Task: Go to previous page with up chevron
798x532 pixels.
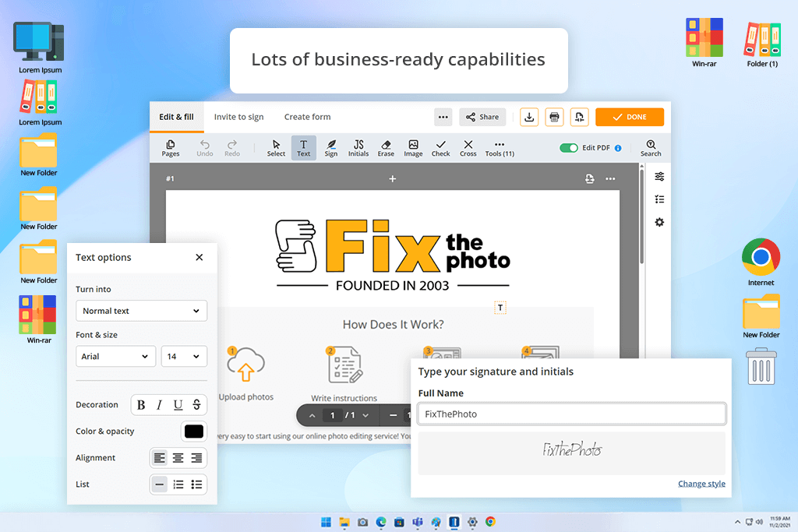Action: coord(312,415)
